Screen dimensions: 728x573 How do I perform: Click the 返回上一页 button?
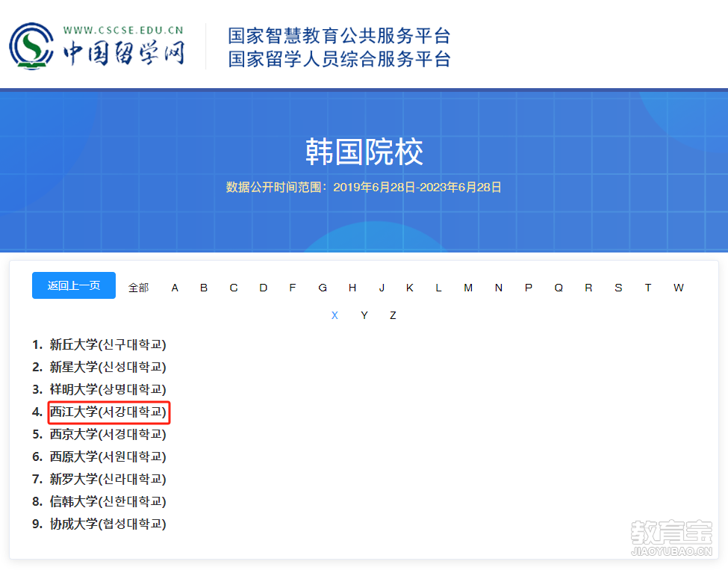pos(74,285)
